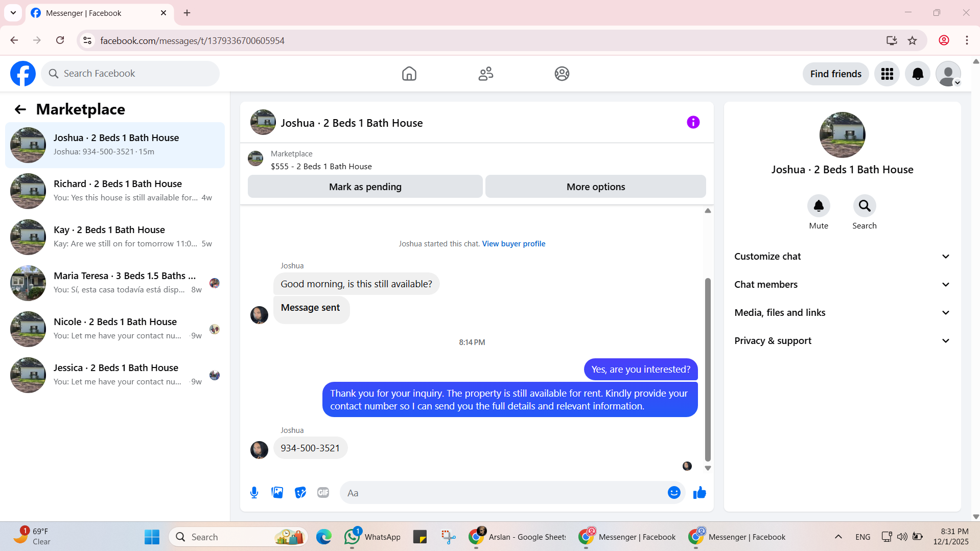
Task: Click the ENG language indicator
Action: point(863,537)
